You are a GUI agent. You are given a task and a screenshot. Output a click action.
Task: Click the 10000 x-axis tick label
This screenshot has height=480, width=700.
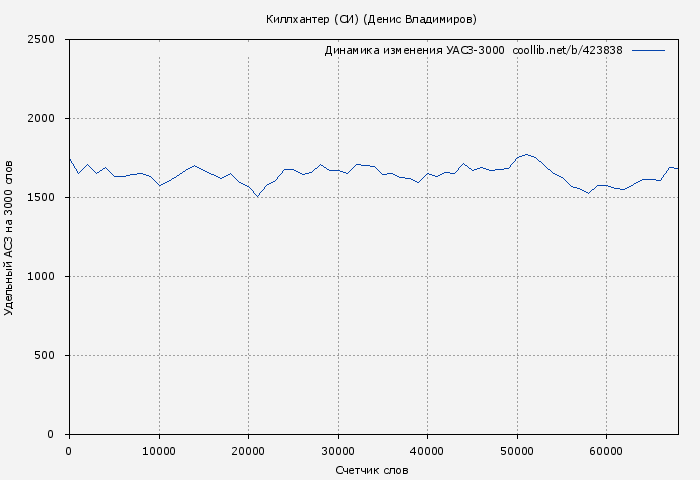tap(158, 451)
